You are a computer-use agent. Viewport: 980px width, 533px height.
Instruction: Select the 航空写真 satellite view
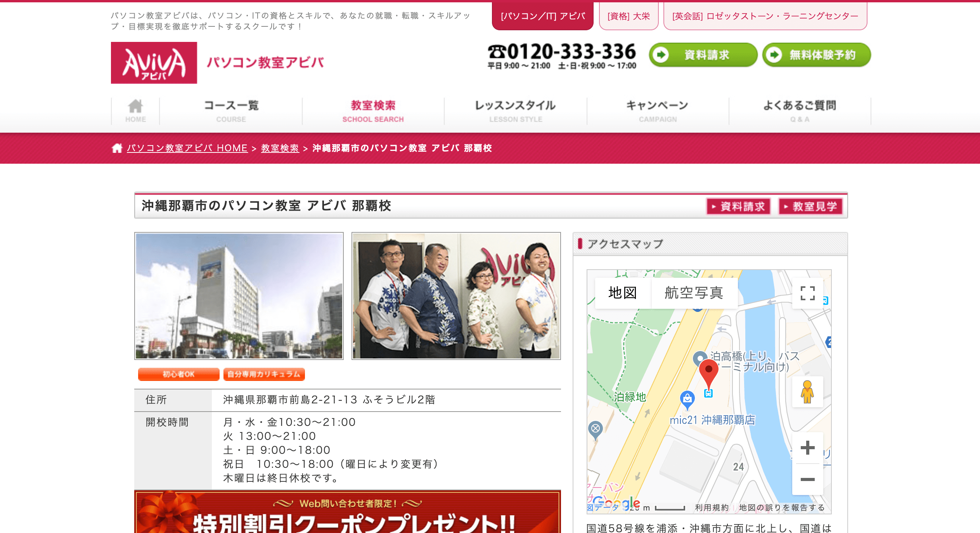[694, 293]
